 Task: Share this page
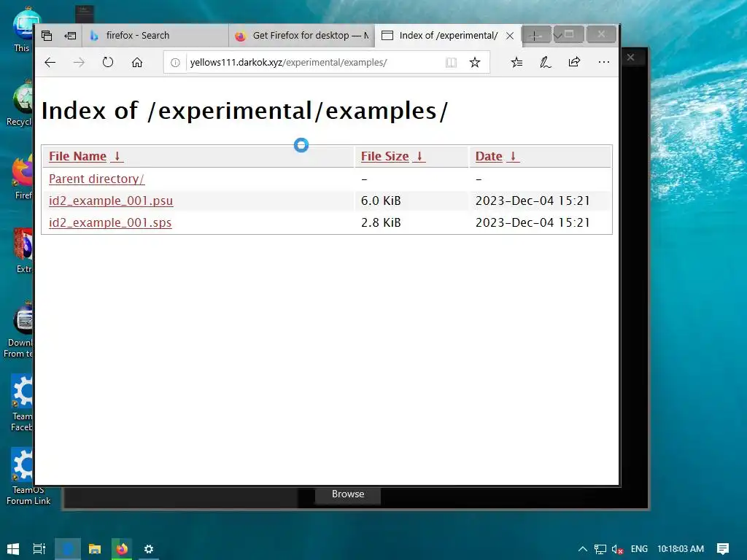(575, 63)
